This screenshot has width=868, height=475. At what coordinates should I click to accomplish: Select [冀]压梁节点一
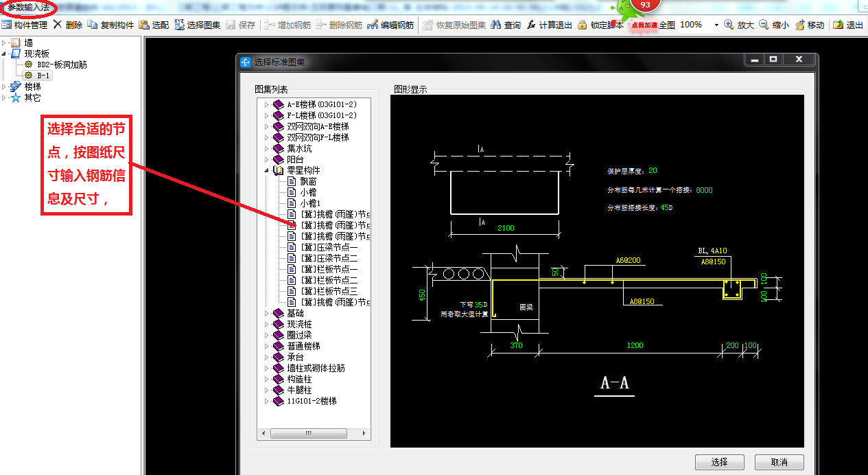329,247
